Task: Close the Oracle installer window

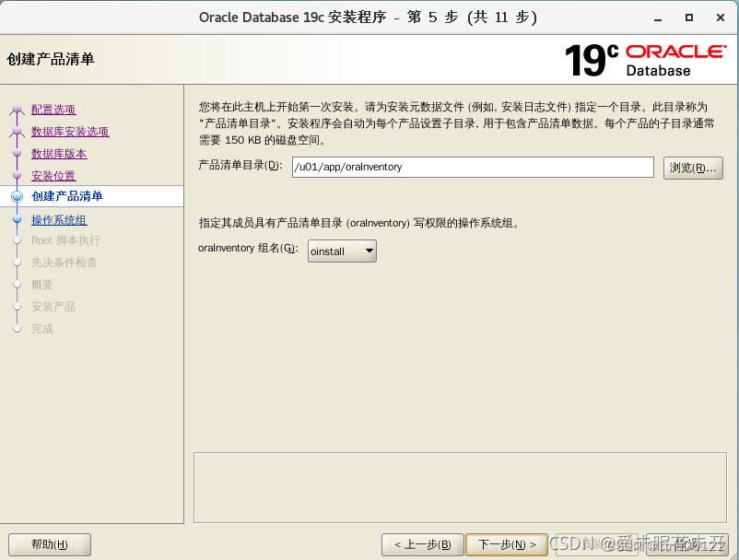Action: (721, 17)
